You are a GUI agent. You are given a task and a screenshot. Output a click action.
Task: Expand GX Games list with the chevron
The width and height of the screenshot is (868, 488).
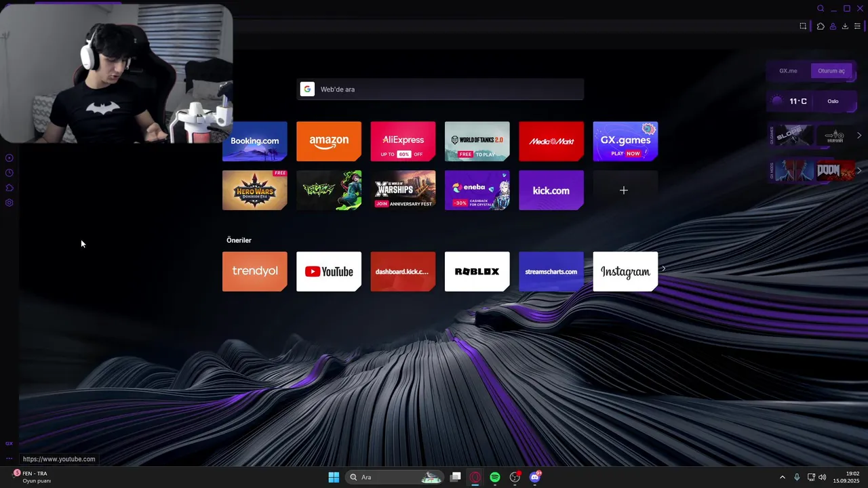859,136
